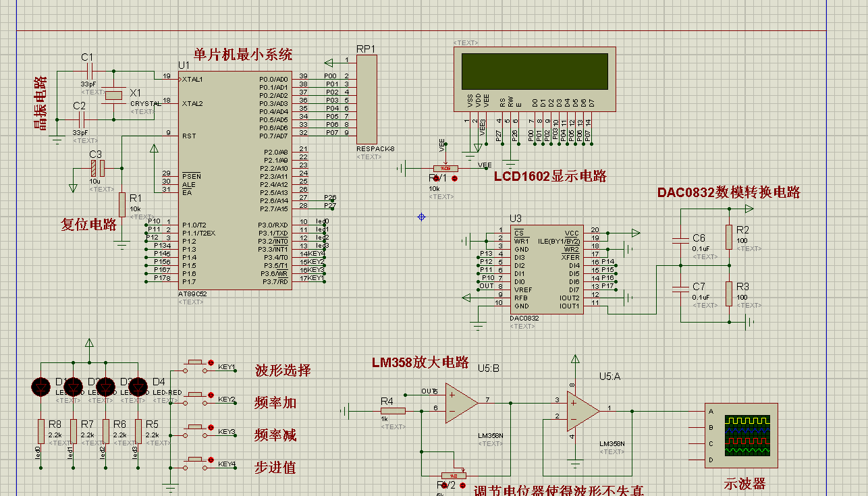This screenshot has height=496, width=868.
Task: Click the VREF pin label on DAC0832
Action: [x=522, y=290]
